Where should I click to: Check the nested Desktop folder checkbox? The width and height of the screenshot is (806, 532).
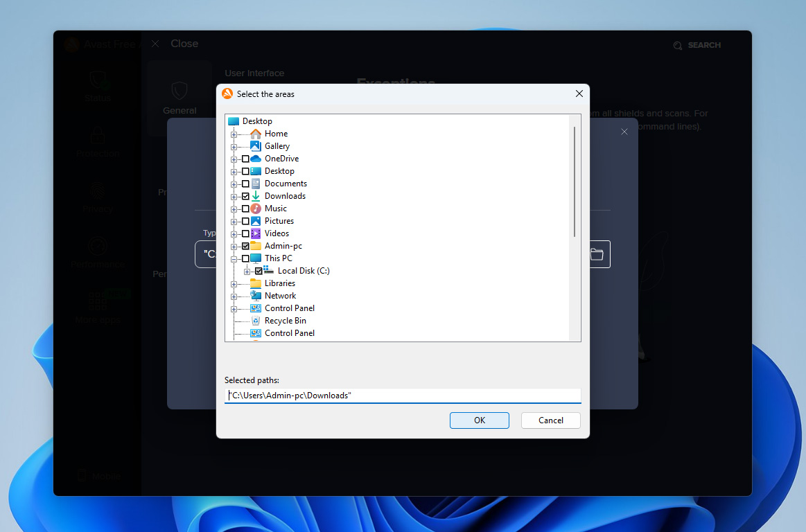(x=246, y=171)
